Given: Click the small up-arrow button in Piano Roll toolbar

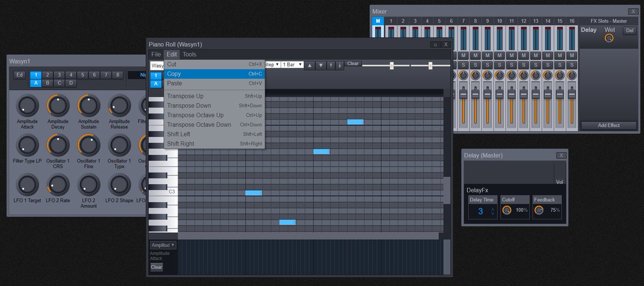Looking at the screenshot, I should pyautogui.click(x=331, y=65).
